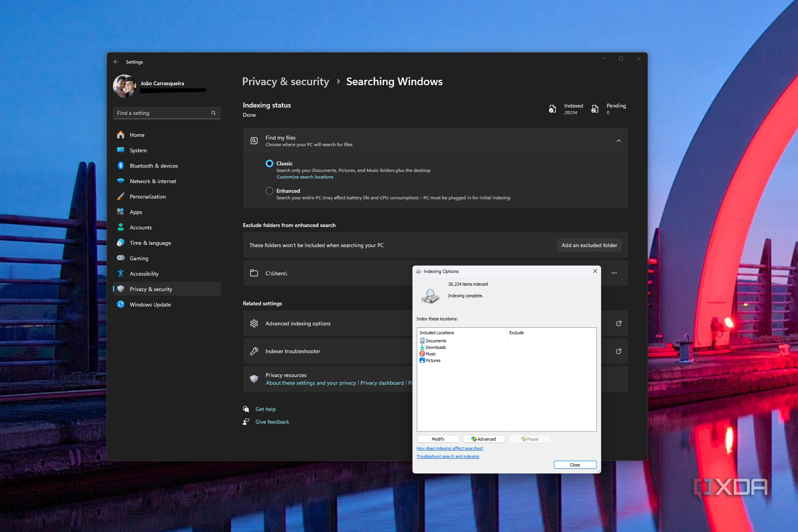Open Troubleshoot search and indexing link
Screen dimensions: 798x532
click(448, 457)
